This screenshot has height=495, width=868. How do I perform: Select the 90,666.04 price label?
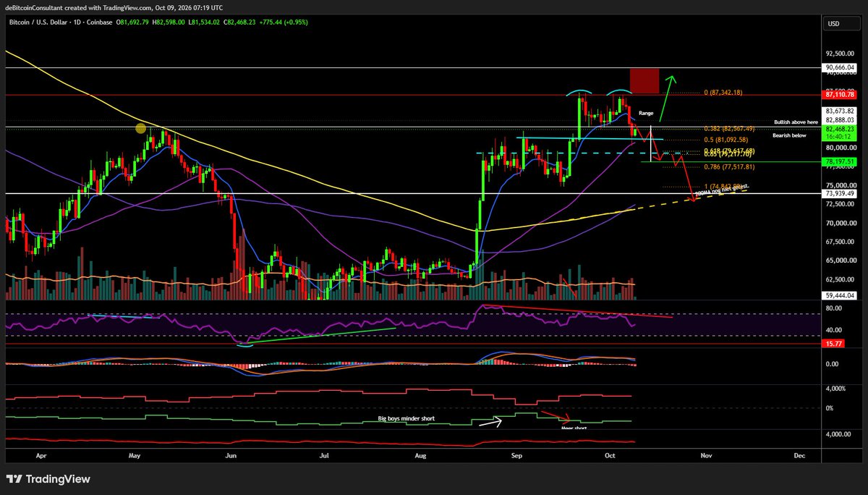point(840,67)
